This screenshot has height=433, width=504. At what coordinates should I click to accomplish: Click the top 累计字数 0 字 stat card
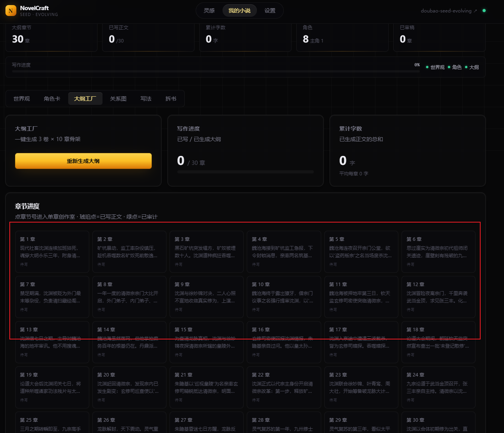tap(245, 37)
